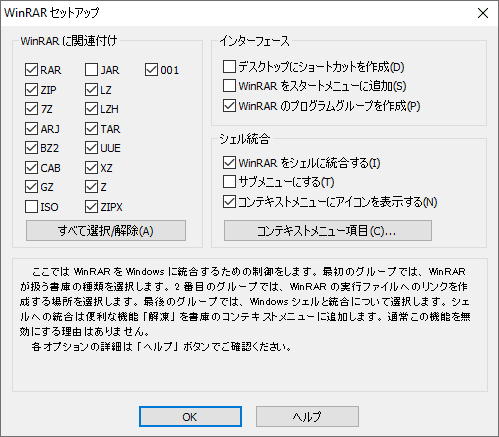Viewport: 499px width, 437px height.
Task: Toggle the UUE checkbox
Action: (x=91, y=148)
